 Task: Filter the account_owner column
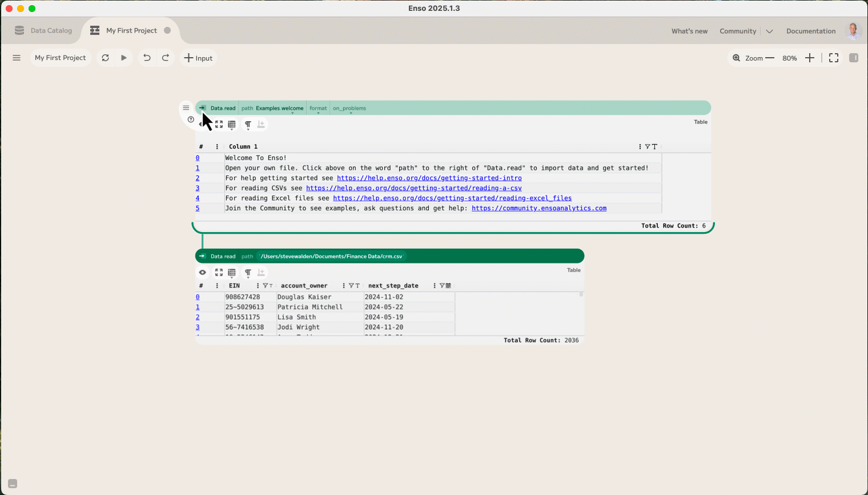click(351, 286)
